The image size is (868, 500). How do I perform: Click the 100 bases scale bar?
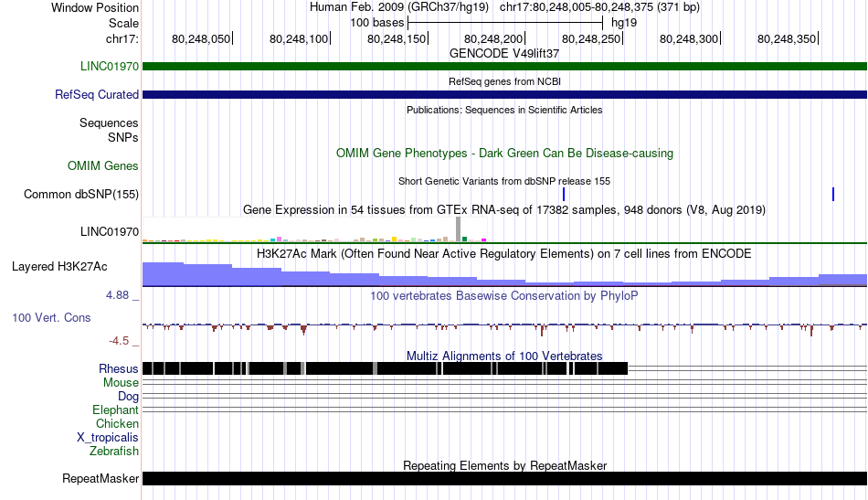click(x=505, y=23)
